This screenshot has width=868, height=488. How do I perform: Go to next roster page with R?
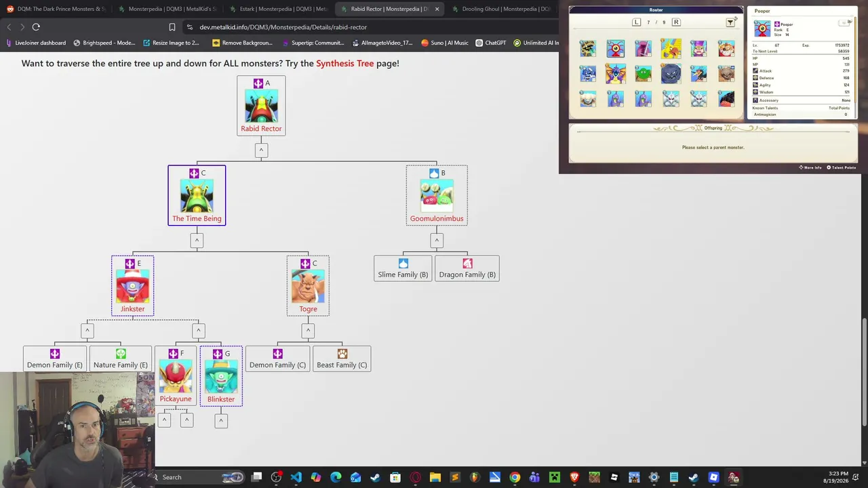point(676,22)
